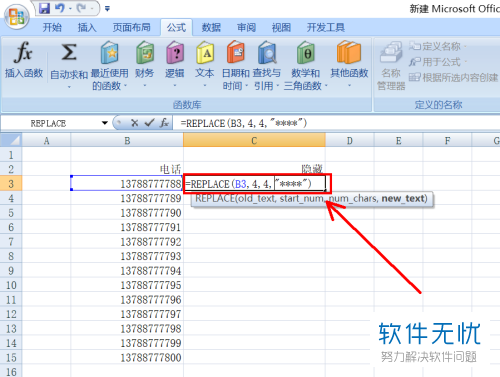Open the 名称管理器 icon
Screen dimensions: 500x377
[391, 52]
